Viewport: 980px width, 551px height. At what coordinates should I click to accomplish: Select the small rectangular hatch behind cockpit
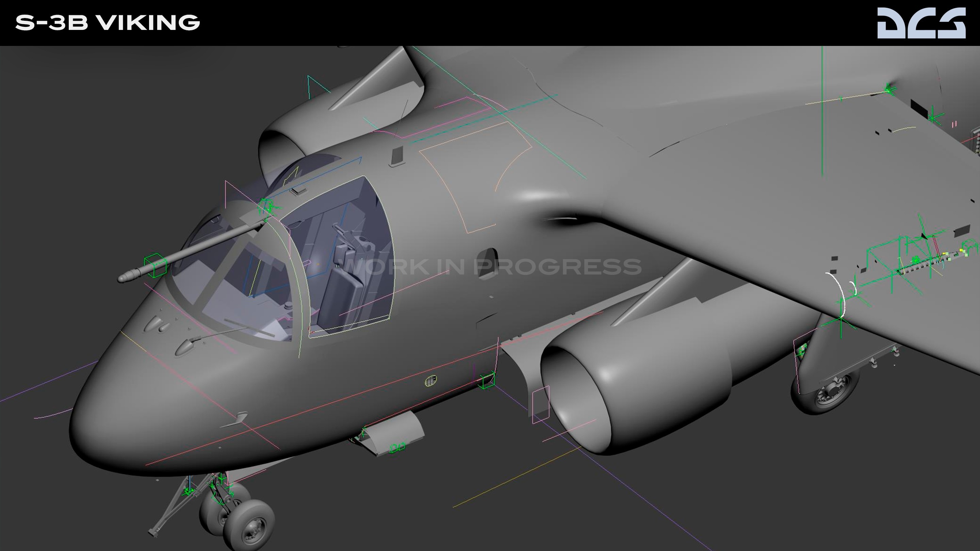(397, 155)
